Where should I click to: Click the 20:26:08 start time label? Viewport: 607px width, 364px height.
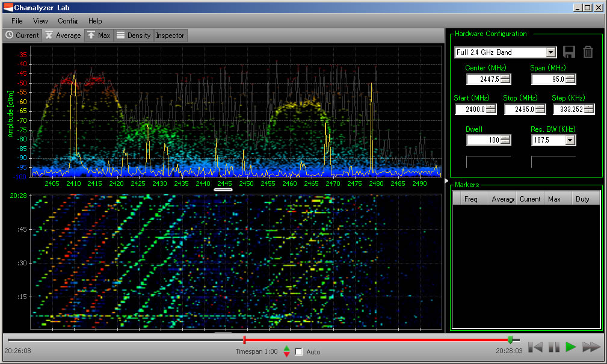coord(18,351)
